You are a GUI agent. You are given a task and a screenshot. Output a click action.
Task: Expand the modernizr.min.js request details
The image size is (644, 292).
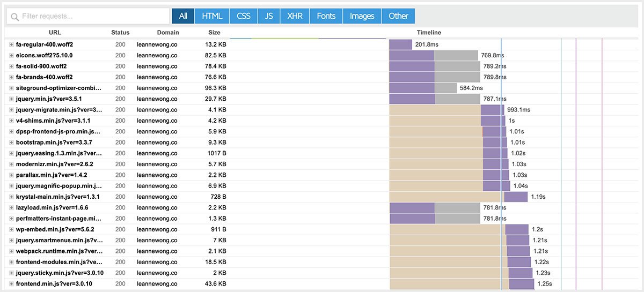[11, 164]
